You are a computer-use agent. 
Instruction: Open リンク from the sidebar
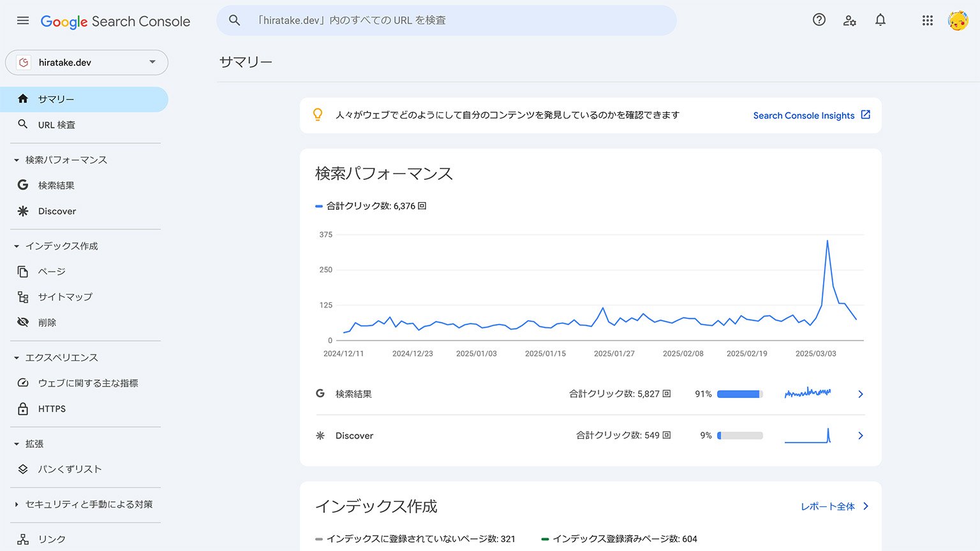tap(84, 539)
